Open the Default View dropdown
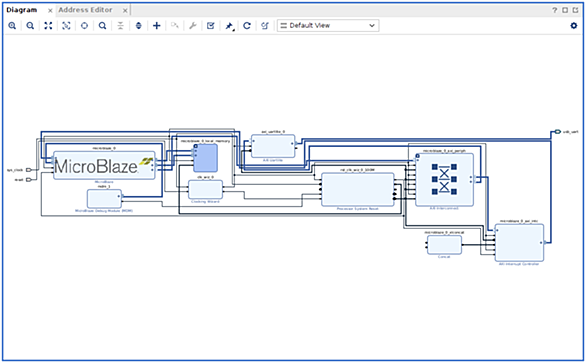Image resolution: width=586 pixels, height=364 pixels. 328,26
